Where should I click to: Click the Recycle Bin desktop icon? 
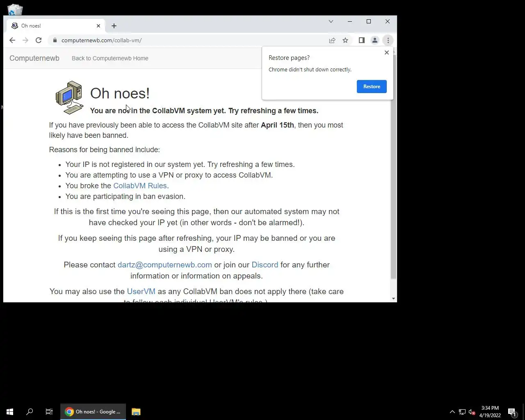15,9
